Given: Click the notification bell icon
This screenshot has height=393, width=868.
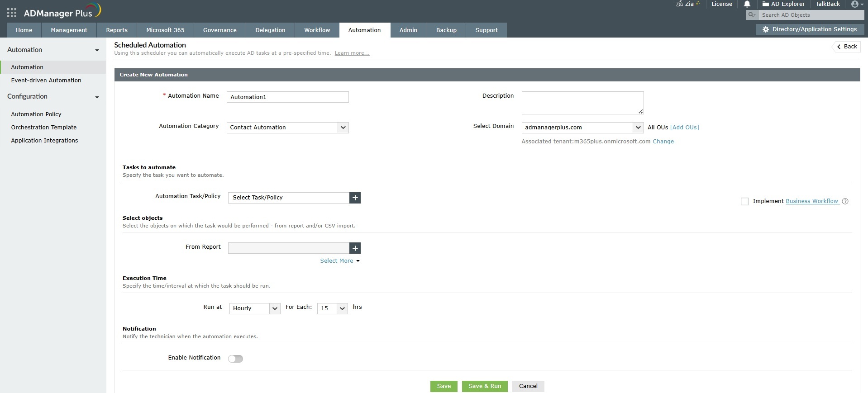Looking at the screenshot, I should point(747,4).
